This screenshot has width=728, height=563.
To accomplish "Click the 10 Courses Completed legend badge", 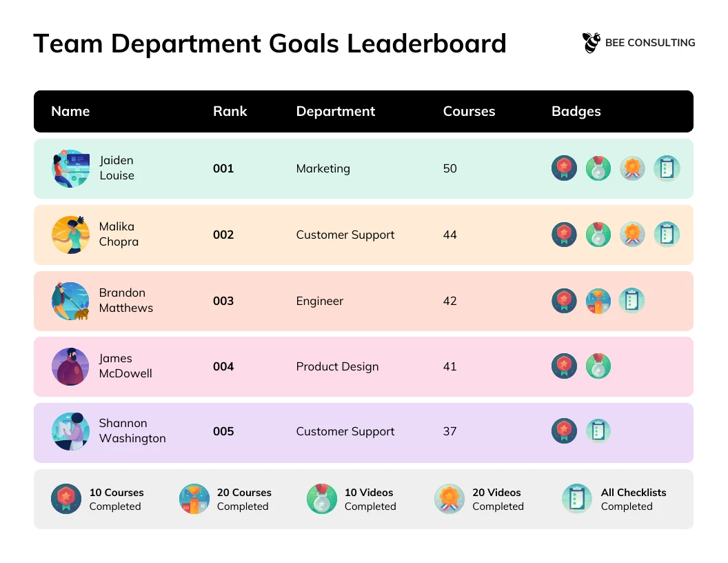I will pyautogui.click(x=66, y=498).
